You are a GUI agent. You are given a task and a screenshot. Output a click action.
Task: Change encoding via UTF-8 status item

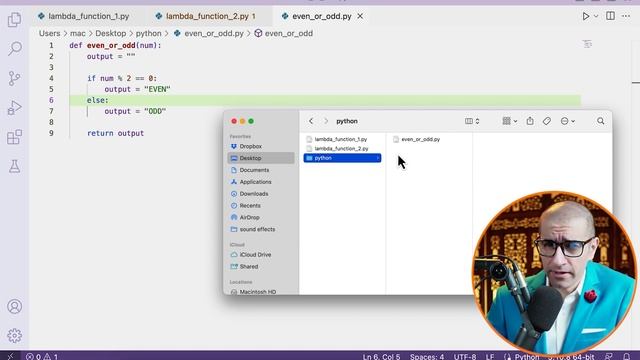pyautogui.click(x=465, y=356)
